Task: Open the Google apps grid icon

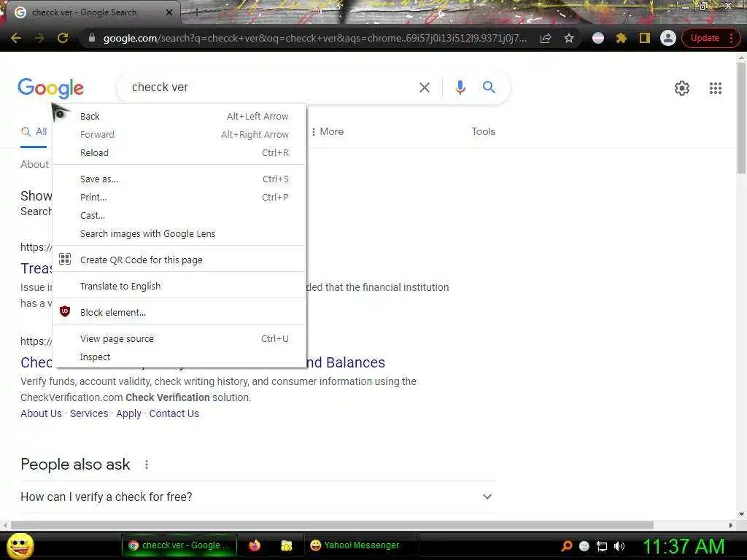Action: [715, 88]
